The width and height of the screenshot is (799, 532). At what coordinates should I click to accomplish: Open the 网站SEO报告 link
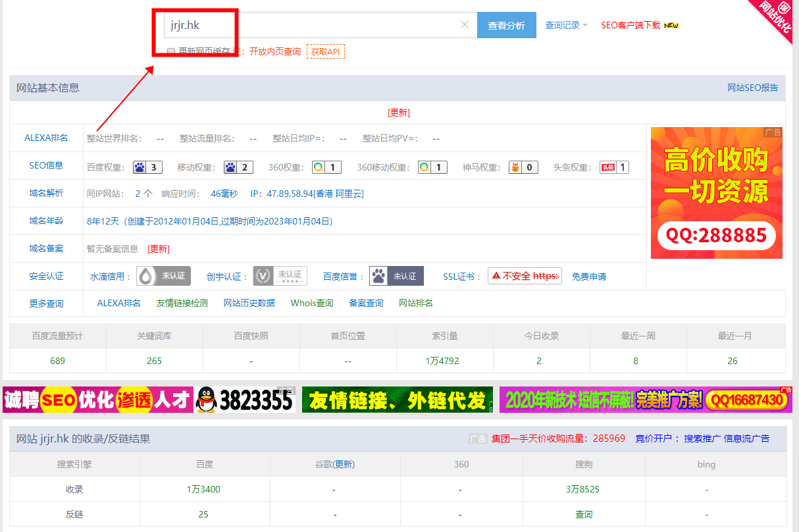(752, 88)
